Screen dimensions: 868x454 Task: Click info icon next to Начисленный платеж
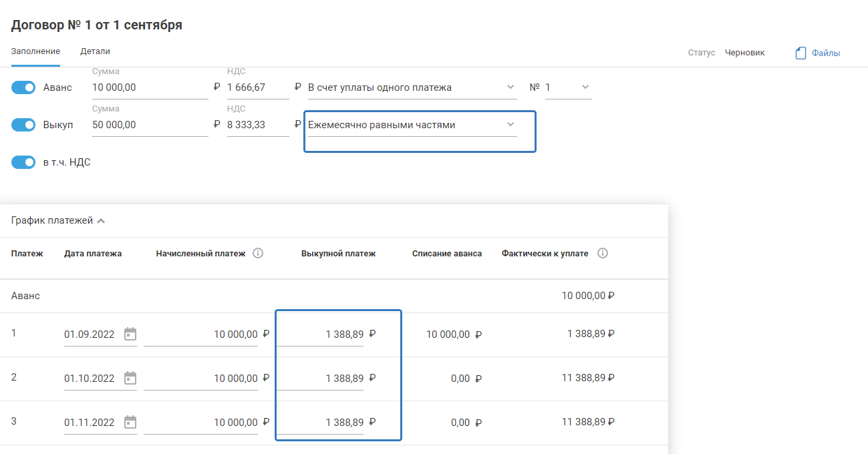[258, 254]
